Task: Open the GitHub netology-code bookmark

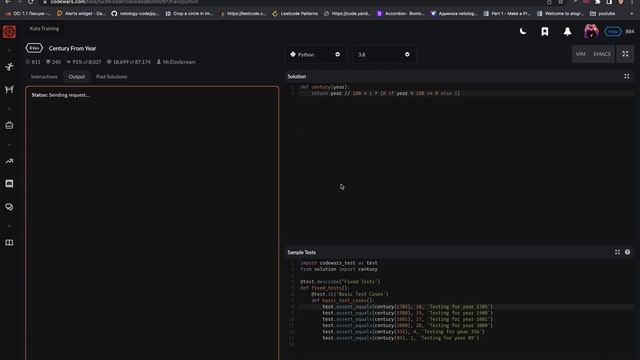Action: point(136,13)
